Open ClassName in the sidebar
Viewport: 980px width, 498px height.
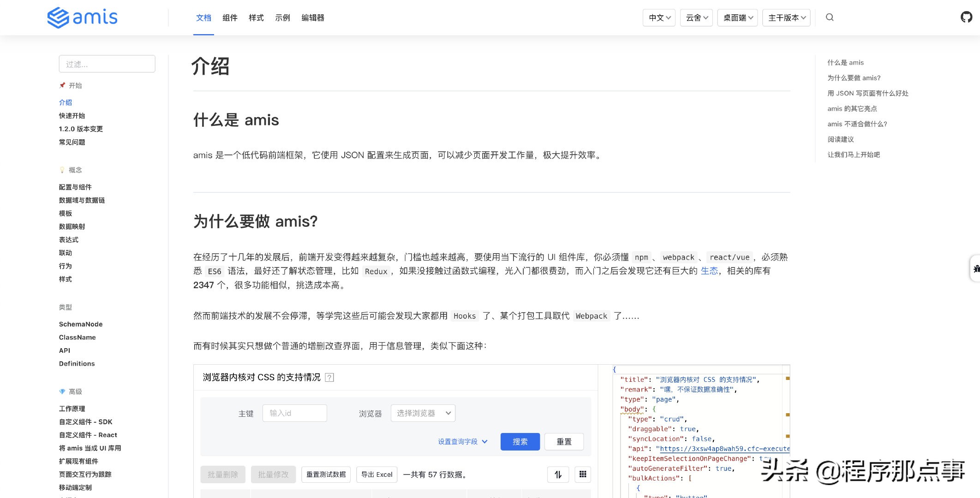78,338
